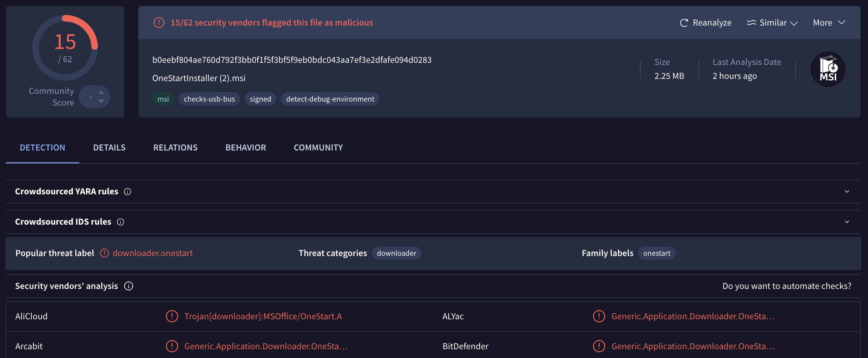Click the warning icon beside the malicious flag message
The height and width of the screenshot is (358, 868).
(x=159, y=22)
